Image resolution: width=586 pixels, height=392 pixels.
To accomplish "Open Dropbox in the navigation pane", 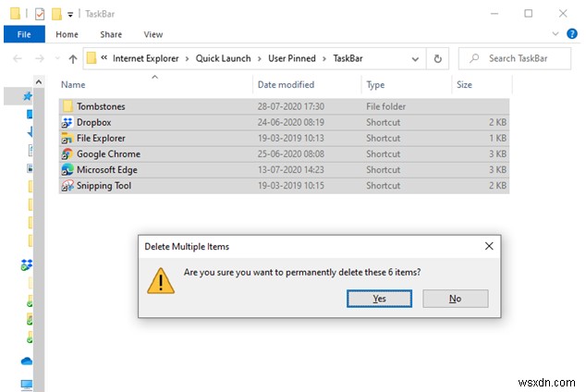I will tap(27, 265).
